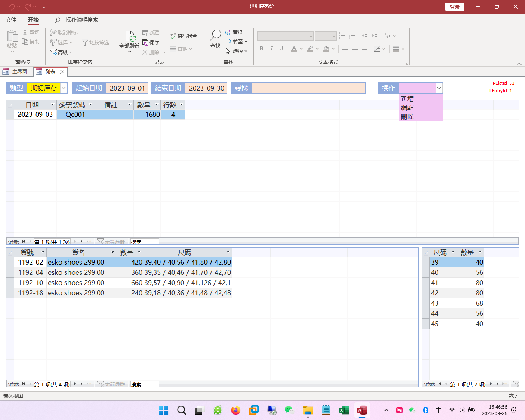Click the Replace (替换) icon

pyautogui.click(x=228, y=32)
